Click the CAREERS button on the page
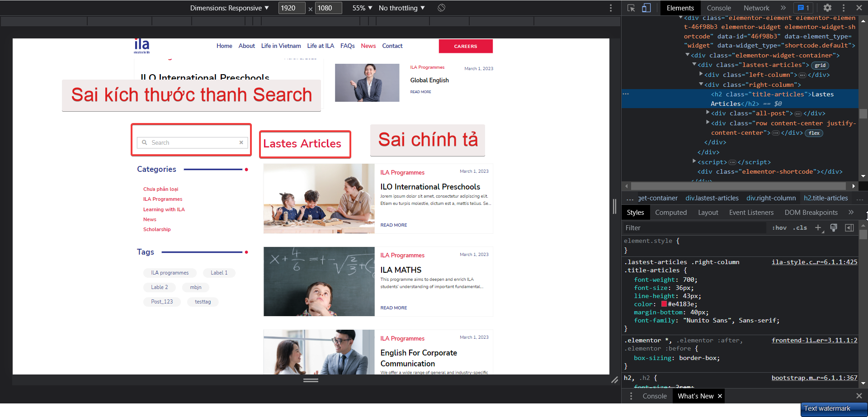Image resolution: width=868 pixels, height=417 pixels. 466,46
